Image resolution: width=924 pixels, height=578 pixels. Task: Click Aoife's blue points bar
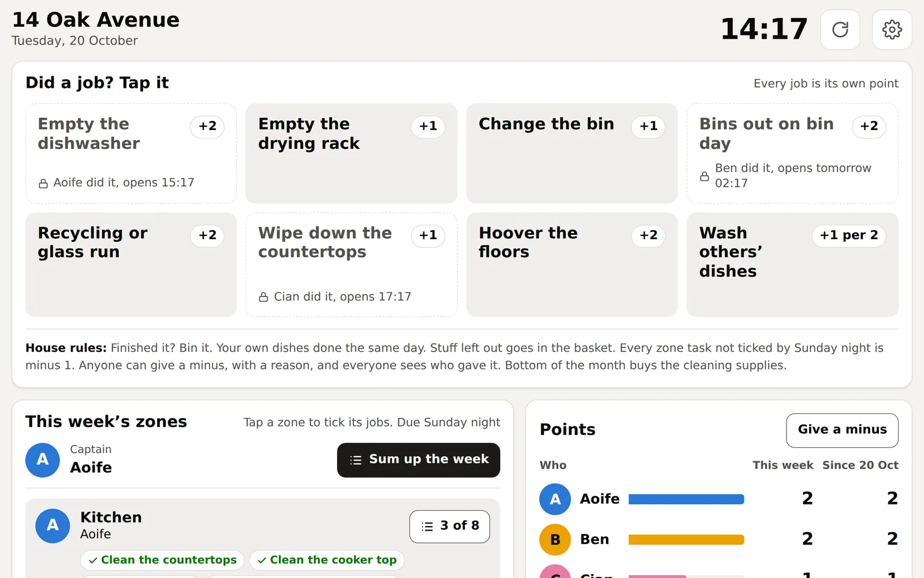686,499
